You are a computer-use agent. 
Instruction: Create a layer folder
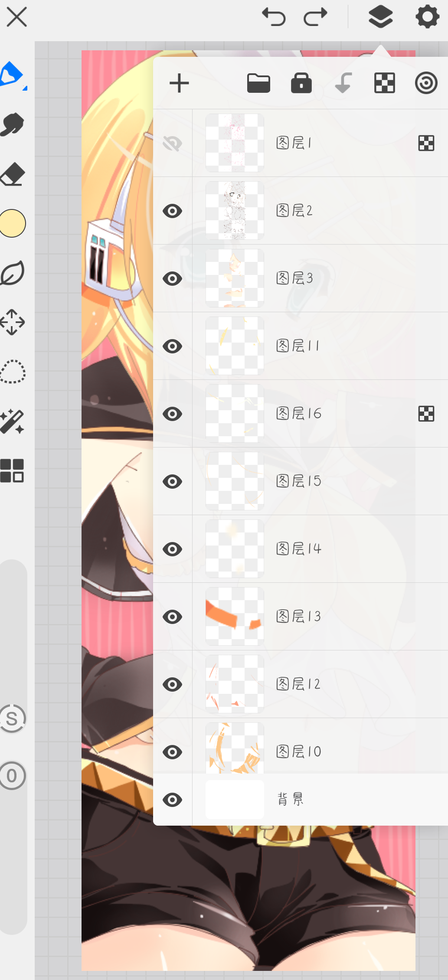258,83
